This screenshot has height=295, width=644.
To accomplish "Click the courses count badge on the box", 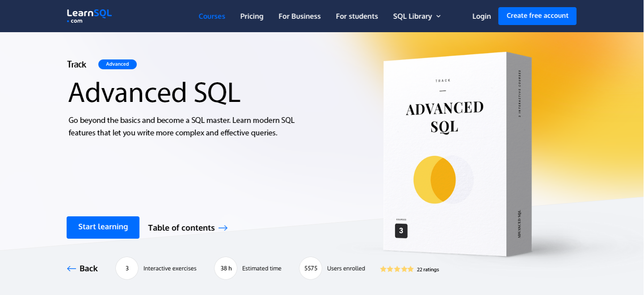I will [x=401, y=231].
